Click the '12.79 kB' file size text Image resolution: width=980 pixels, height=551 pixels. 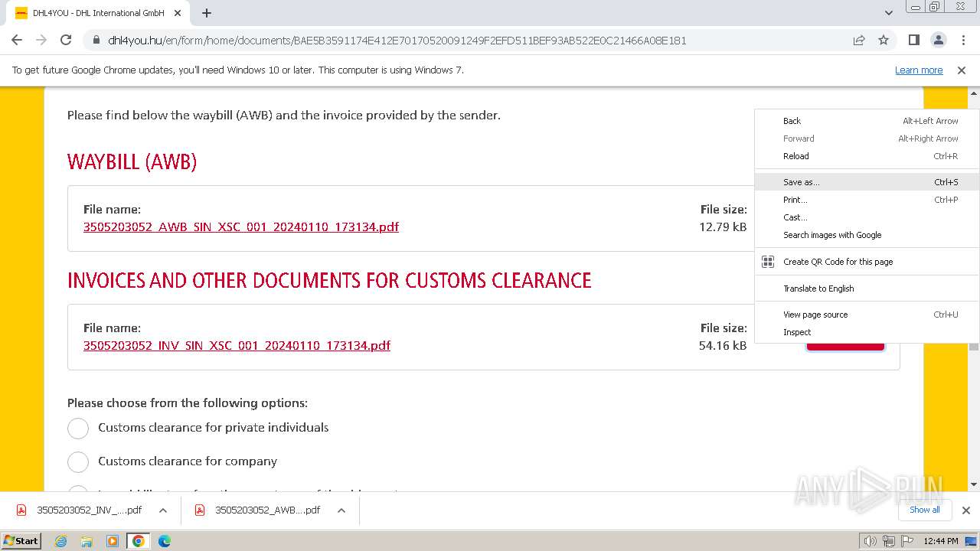pos(723,227)
